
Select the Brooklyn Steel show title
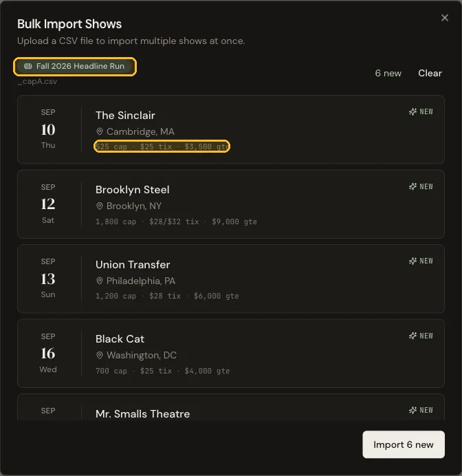click(x=133, y=190)
